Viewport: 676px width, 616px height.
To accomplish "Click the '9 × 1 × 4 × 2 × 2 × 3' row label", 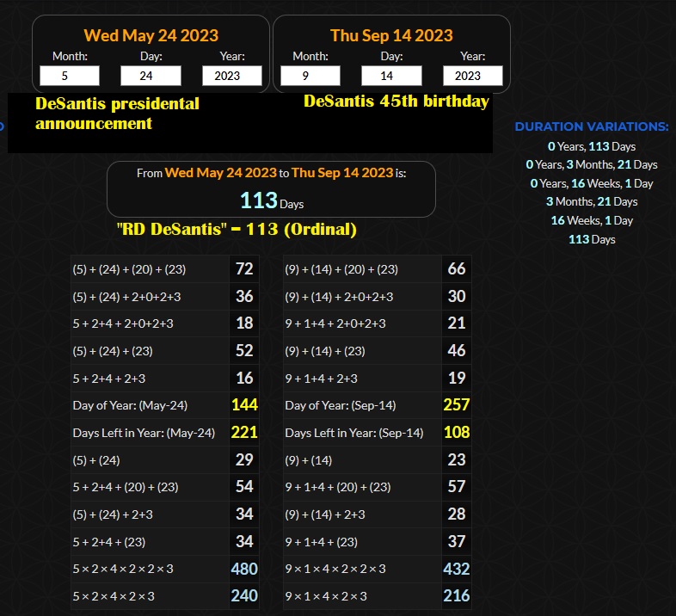I will (335, 569).
